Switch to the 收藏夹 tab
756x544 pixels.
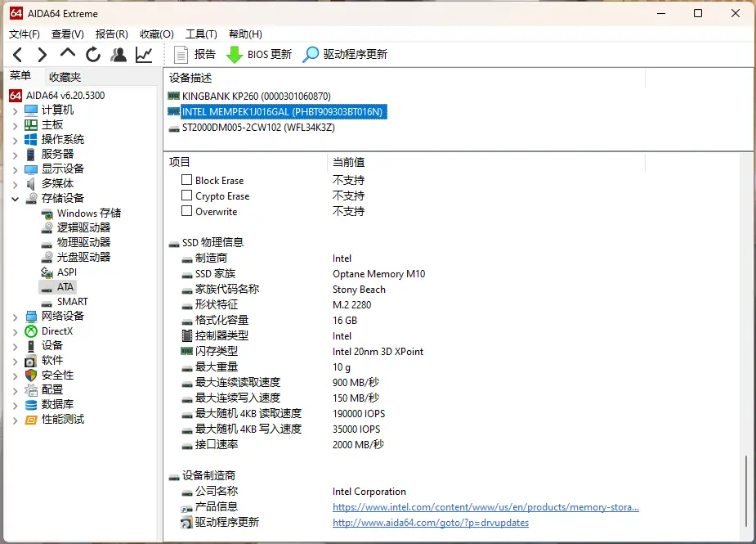[65, 77]
